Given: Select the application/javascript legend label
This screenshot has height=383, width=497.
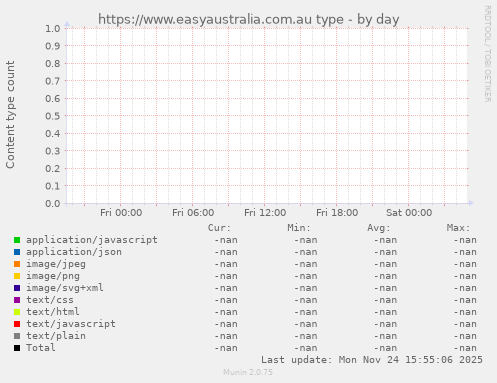Looking at the screenshot, I should 92,240.
